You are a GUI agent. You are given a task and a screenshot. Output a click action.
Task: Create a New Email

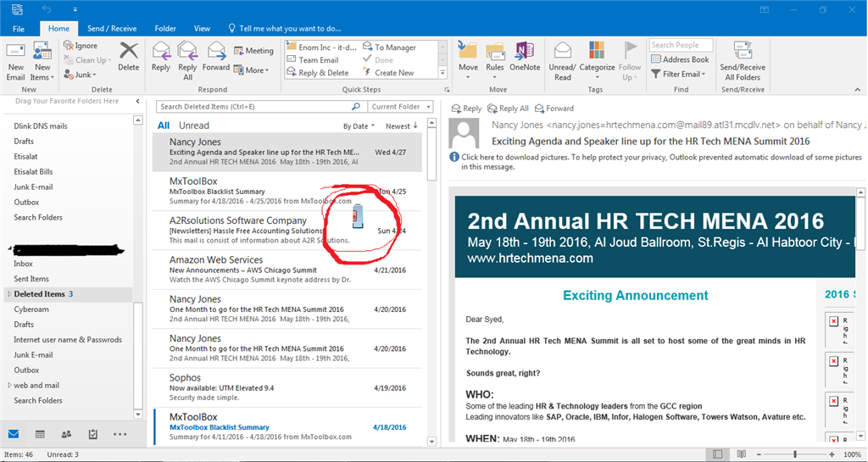(15, 61)
